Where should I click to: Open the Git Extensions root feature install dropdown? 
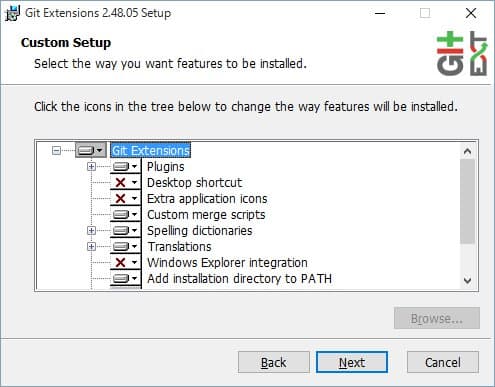click(91, 150)
